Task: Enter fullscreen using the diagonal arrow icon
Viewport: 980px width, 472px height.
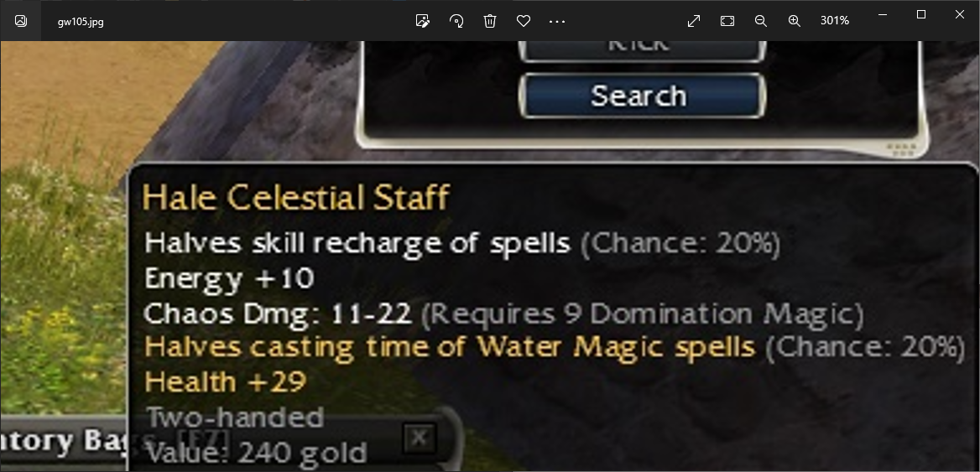Action: tap(694, 21)
